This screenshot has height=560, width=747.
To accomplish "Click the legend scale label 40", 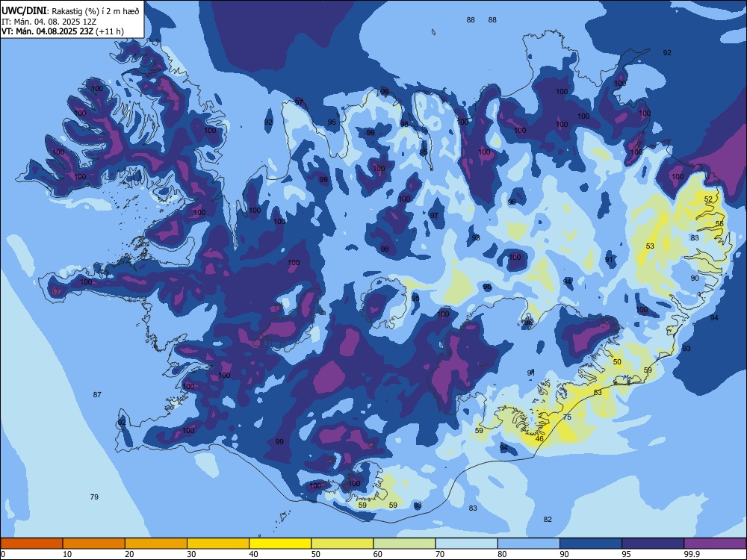I will point(253,554).
